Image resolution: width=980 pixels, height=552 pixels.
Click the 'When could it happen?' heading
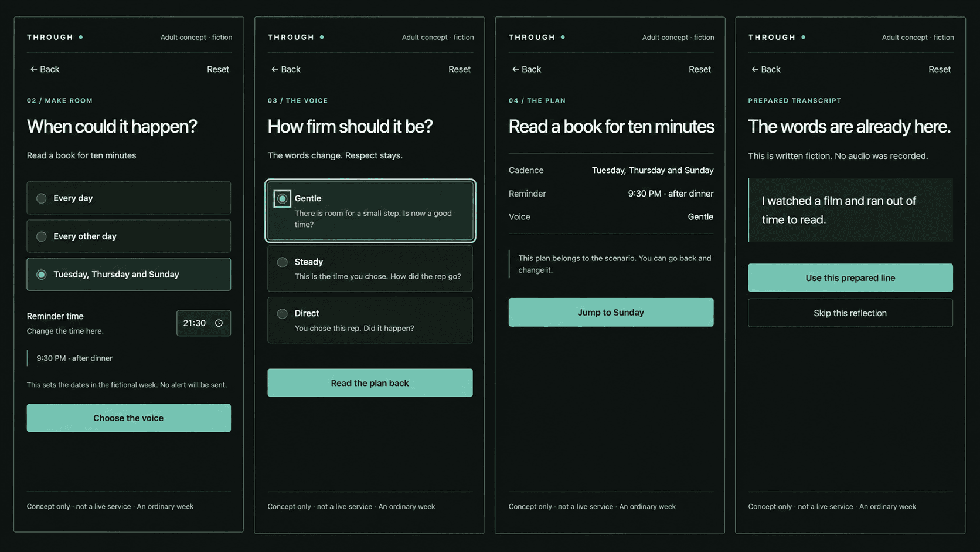112,127
